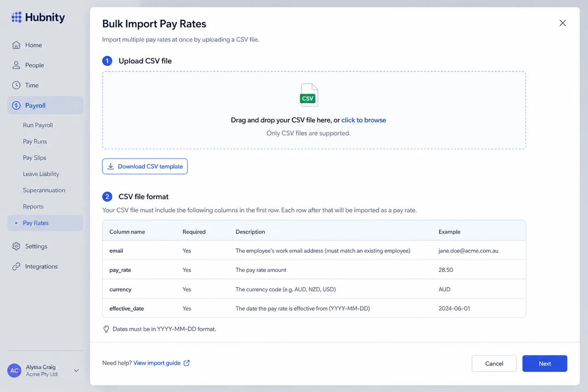The width and height of the screenshot is (588, 392).
Task: Click the Cancel button
Action: (494, 364)
